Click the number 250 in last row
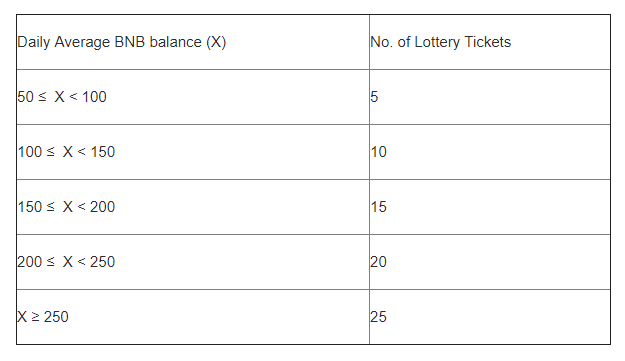 pos(56,317)
